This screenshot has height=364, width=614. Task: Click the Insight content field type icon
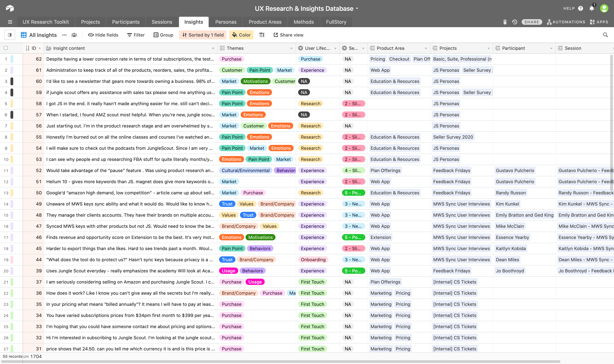click(49, 48)
